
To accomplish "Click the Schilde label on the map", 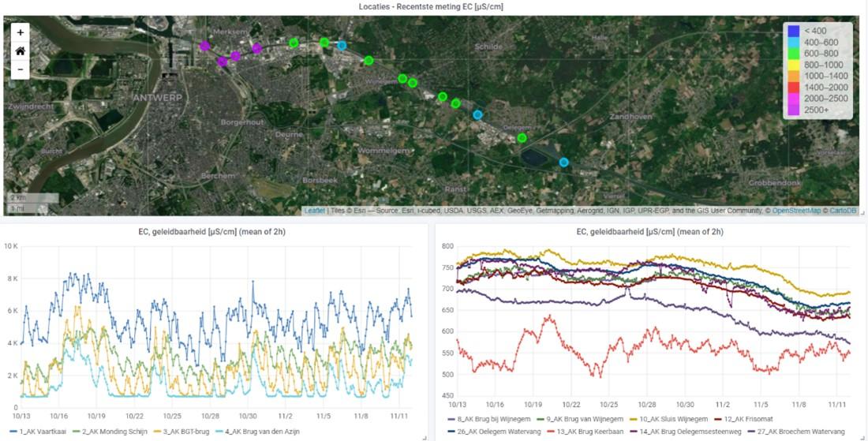I will click(x=488, y=47).
